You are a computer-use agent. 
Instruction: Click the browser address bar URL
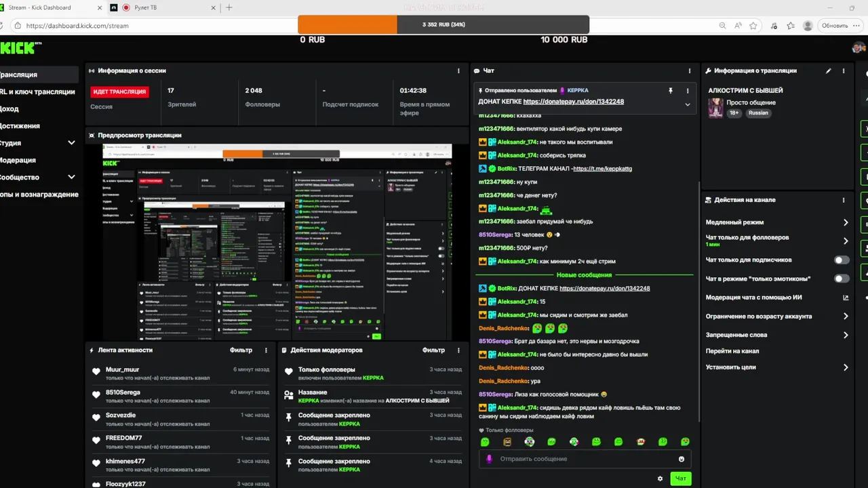pyautogui.click(x=77, y=26)
